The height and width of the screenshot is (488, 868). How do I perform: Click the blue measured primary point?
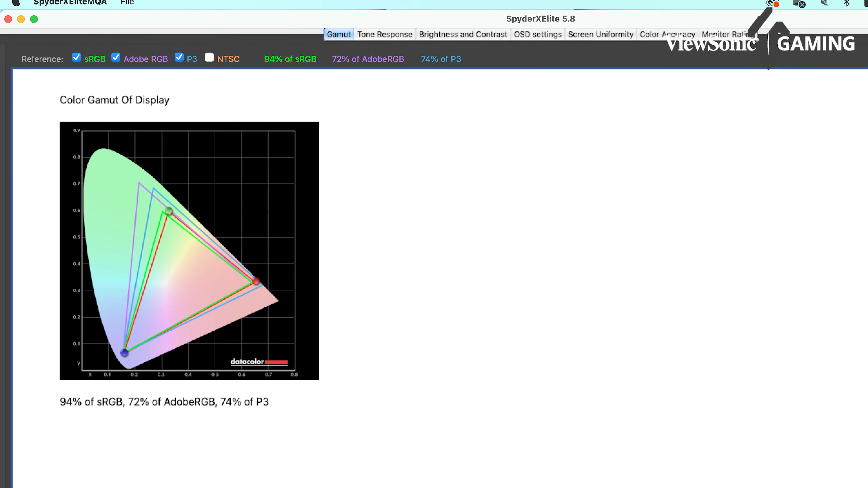(x=124, y=352)
